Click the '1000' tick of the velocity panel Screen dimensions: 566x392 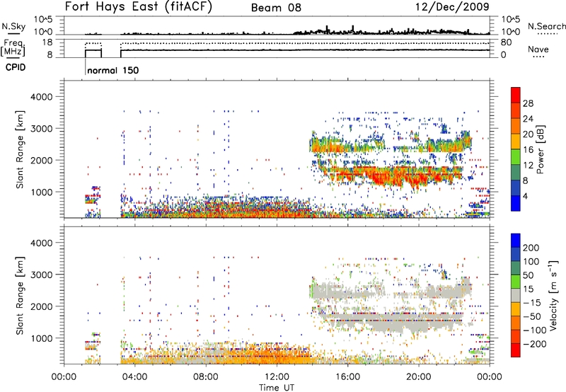[41, 338]
